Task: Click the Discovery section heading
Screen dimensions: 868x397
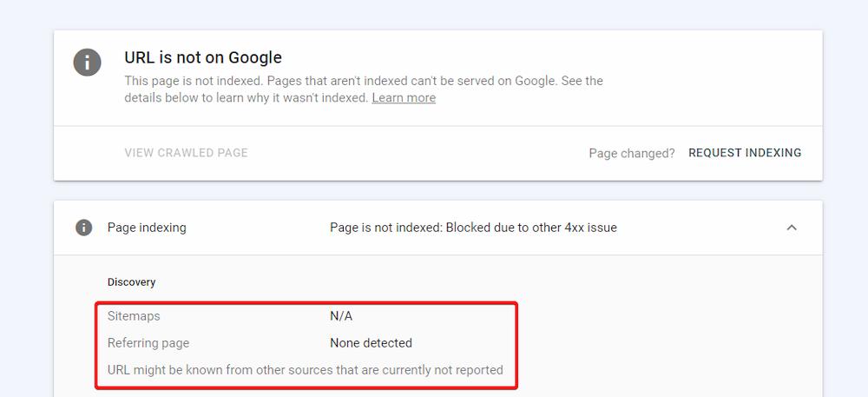Action: (x=131, y=282)
